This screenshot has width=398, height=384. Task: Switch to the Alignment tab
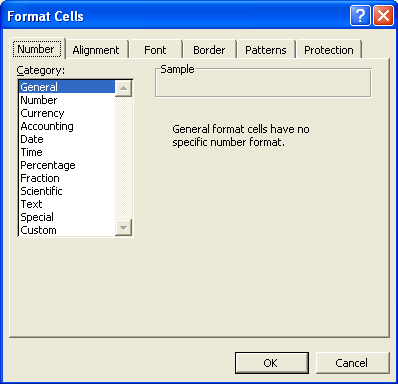[x=96, y=50]
